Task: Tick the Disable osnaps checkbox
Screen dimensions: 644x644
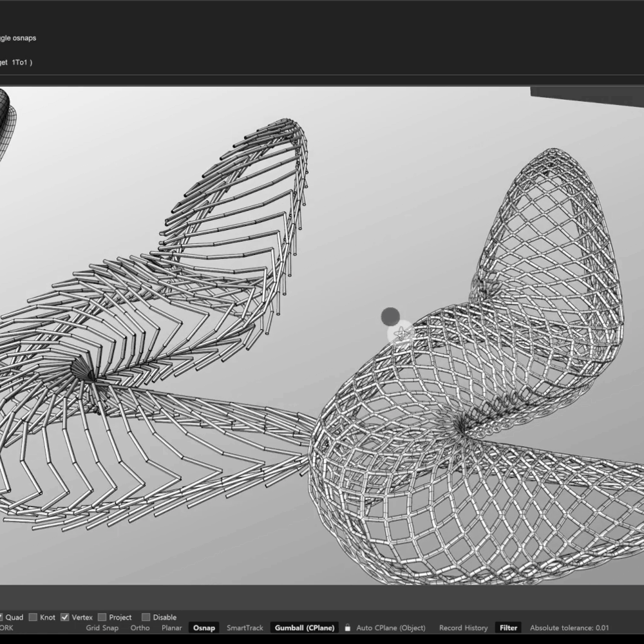Action: (146, 617)
